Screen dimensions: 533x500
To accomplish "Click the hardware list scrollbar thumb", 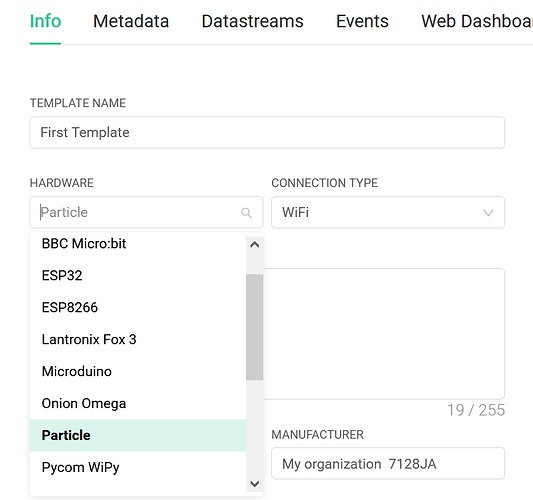I will tap(255, 327).
